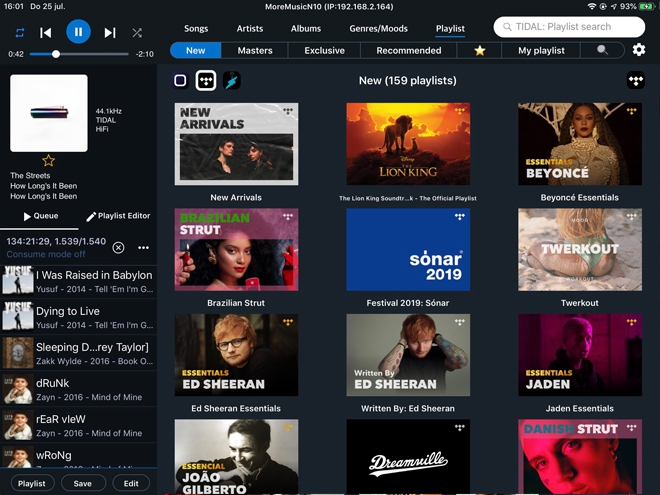Screen dimensions: 660x495
Task: Pause playback with the blue button
Action: [x=78, y=32]
